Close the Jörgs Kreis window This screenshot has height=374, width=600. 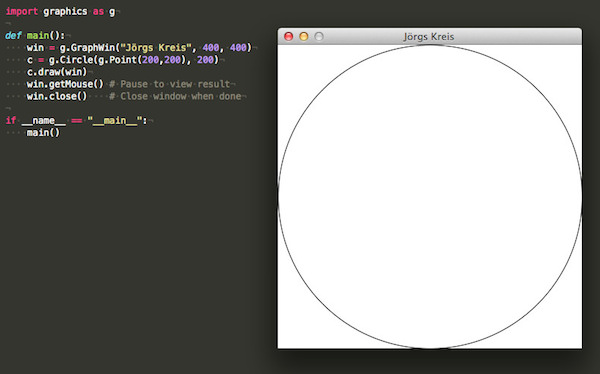click(289, 36)
